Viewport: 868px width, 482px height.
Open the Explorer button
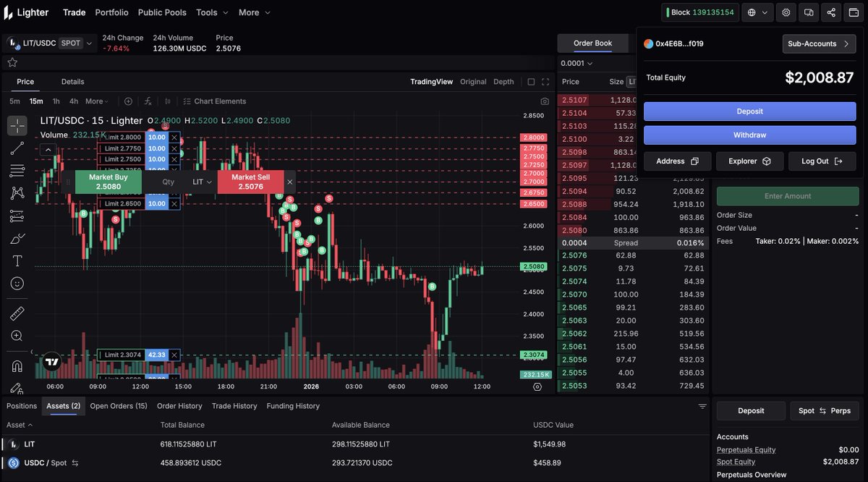click(749, 161)
